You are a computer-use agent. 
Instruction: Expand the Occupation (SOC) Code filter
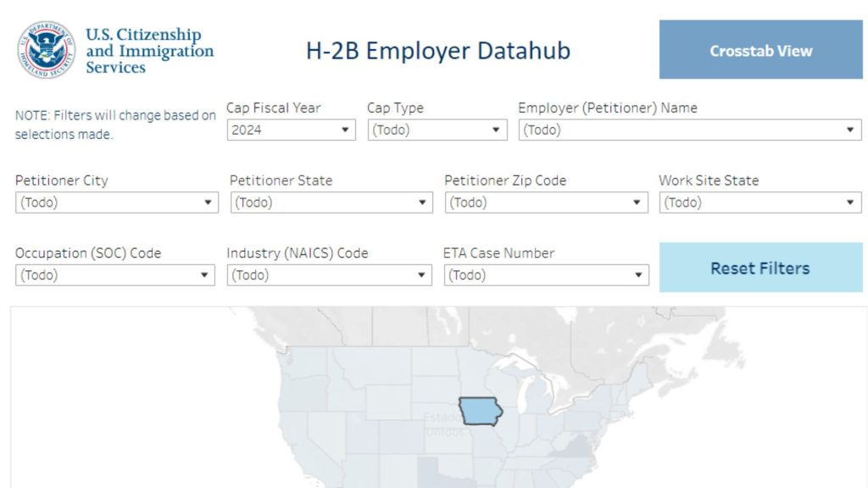[114, 275]
